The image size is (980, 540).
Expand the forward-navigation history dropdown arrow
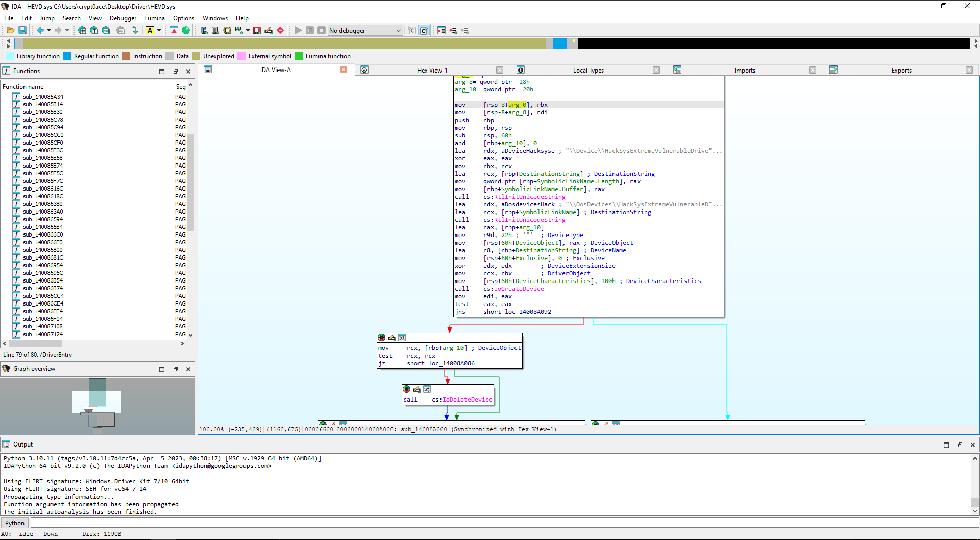click(67, 31)
